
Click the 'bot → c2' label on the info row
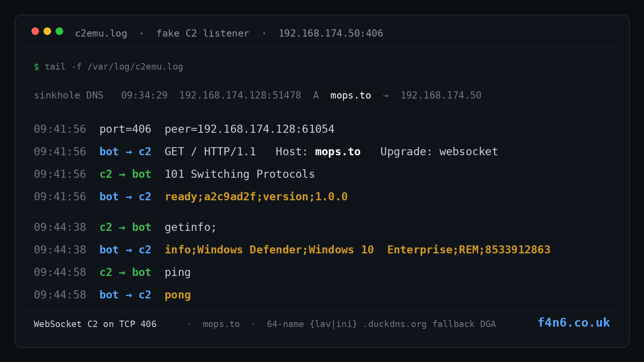point(125,250)
